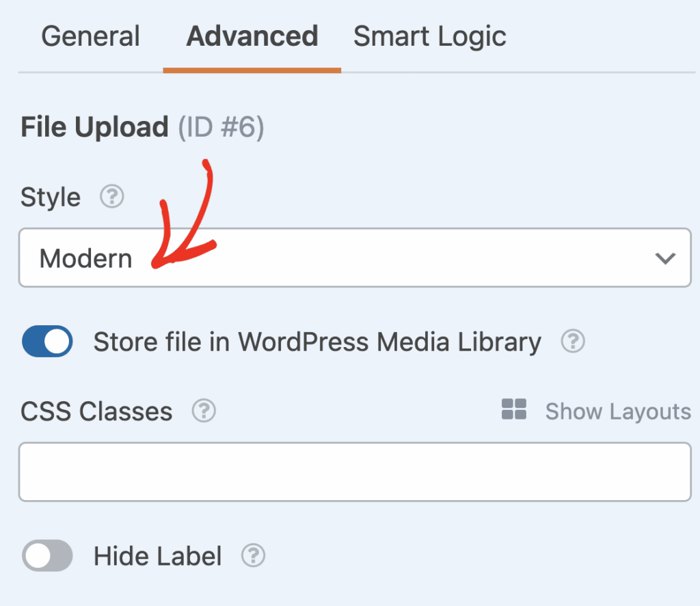Disable Store file in WordPress Media Library
700x606 pixels.
(46, 342)
